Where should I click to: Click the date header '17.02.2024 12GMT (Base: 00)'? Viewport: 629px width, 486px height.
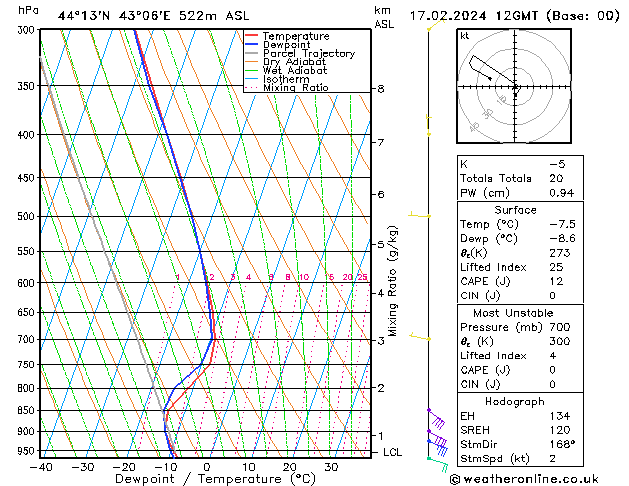pos(514,16)
